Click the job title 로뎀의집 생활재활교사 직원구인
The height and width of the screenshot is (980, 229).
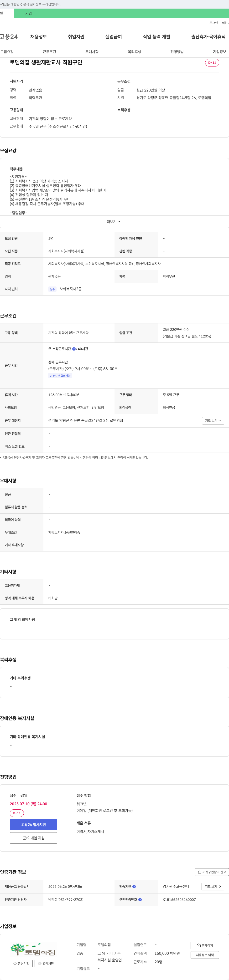click(46, 62)
